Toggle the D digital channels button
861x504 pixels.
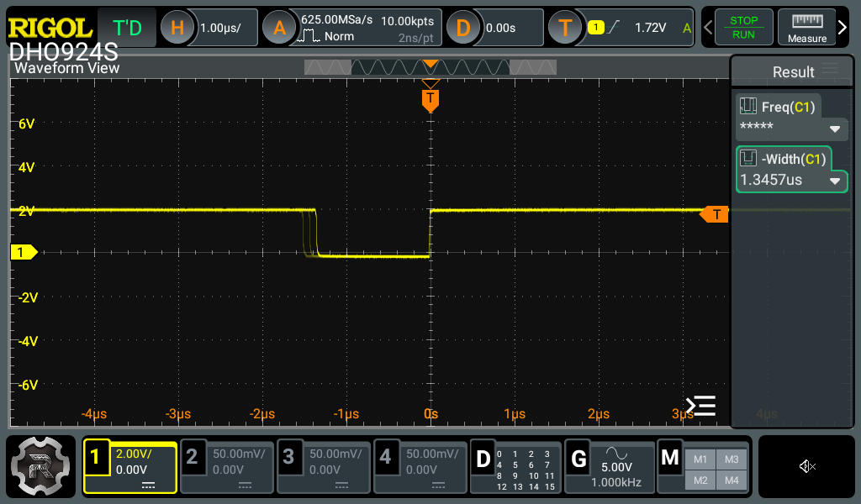(x=483, y=459)
